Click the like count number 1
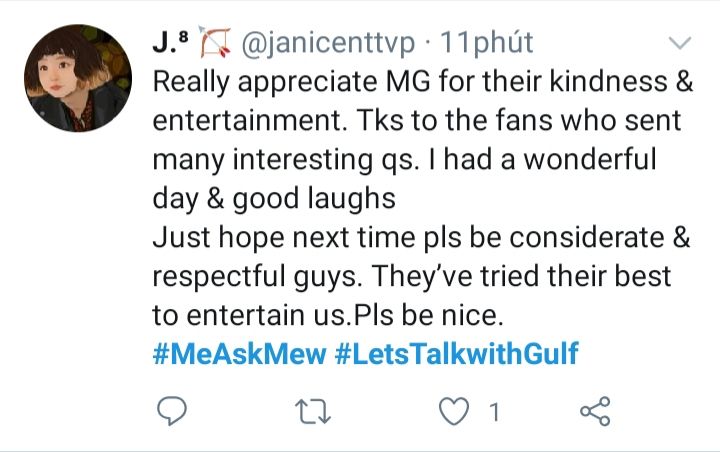The width and height of the screenshot is (720, 452). coord(494,412)
